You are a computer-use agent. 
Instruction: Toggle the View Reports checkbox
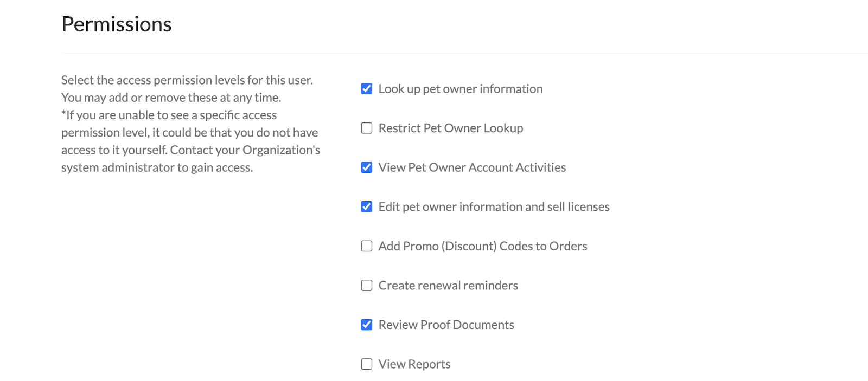[x=366, y=364]
